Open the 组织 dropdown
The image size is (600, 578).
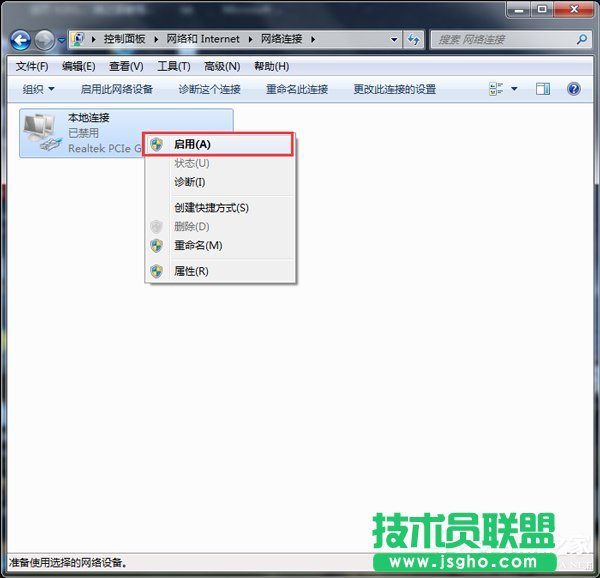[x=38, y=90]
